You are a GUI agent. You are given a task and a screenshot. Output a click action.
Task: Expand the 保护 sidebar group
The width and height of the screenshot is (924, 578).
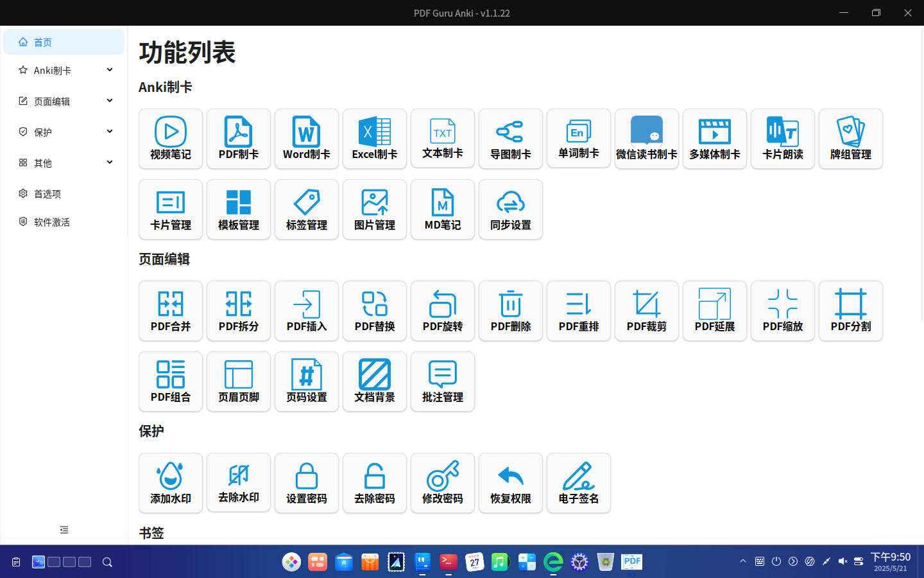tap(64, 132)
